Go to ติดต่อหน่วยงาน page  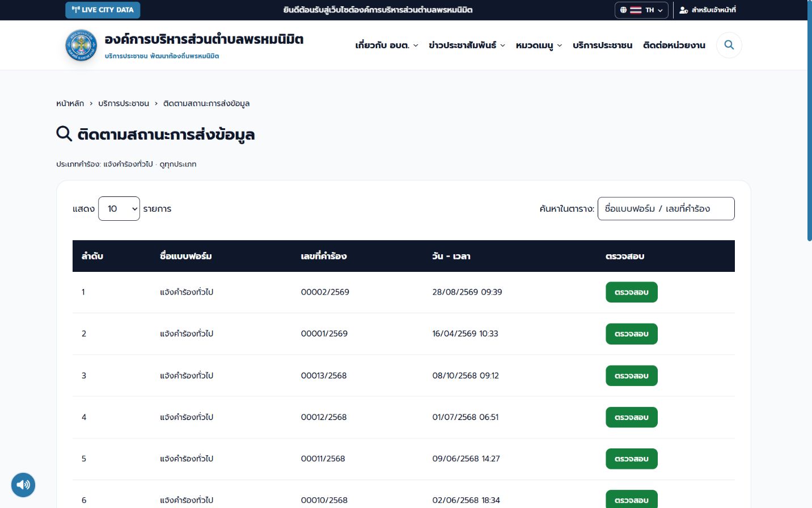674,45
